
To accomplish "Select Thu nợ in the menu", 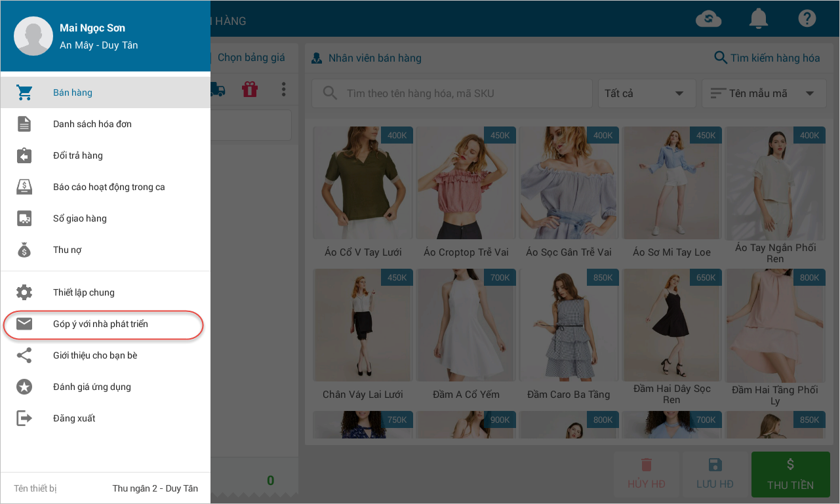I will point(106,250).
